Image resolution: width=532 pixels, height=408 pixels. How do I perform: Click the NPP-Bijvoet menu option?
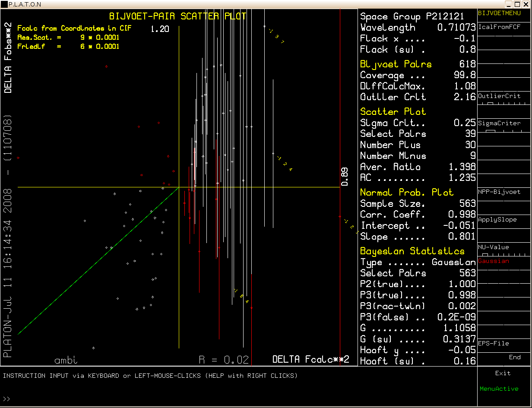499,192
